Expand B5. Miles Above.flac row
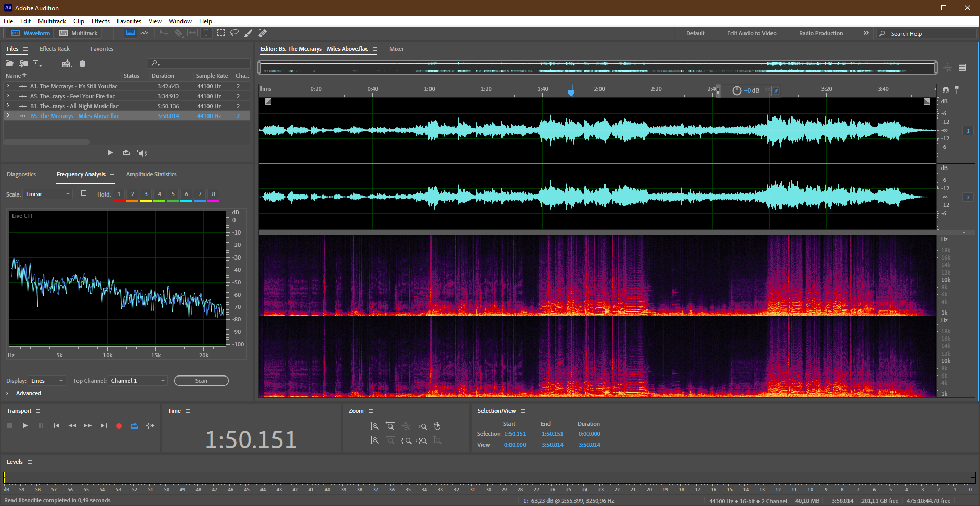The image size is (980, 506). 8,116
